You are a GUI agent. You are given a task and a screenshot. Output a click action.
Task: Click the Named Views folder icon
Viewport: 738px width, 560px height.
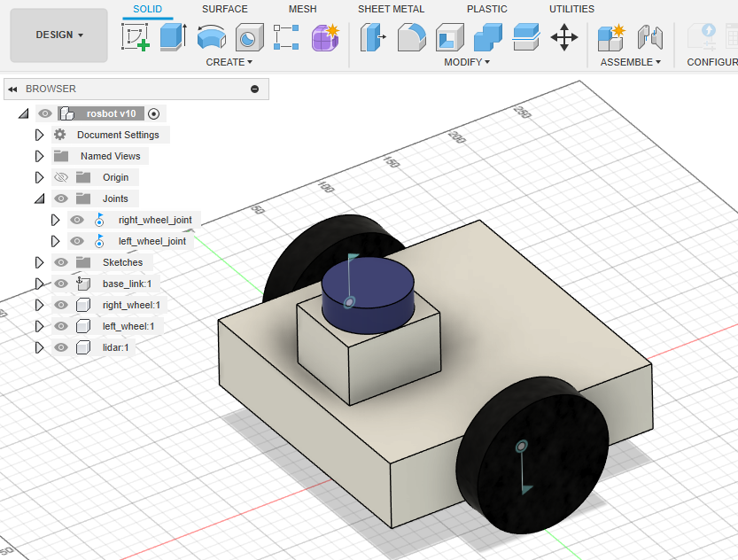click(x=61, y=156)
